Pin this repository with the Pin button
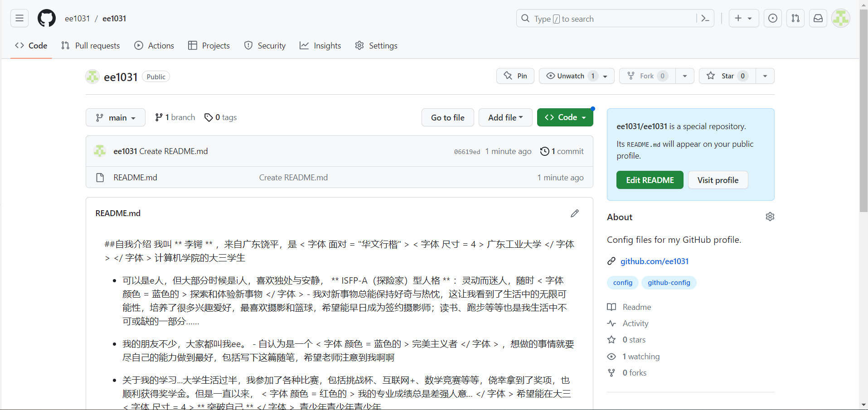 [515, 76]
